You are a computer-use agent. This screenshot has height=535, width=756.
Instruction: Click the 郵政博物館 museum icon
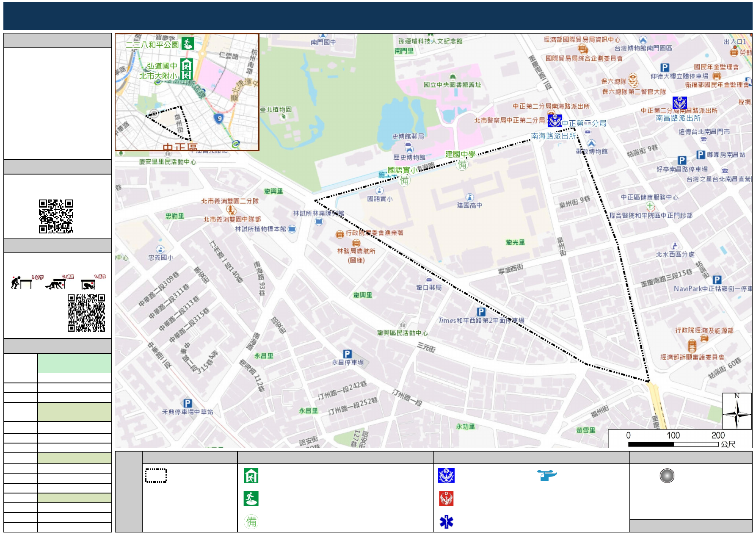[591, 144]
